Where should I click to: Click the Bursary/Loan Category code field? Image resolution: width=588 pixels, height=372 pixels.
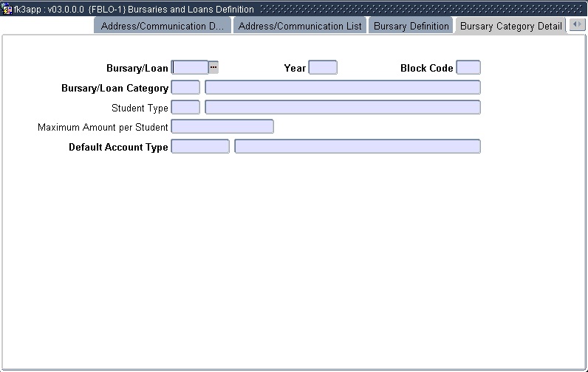pos(185,87)
